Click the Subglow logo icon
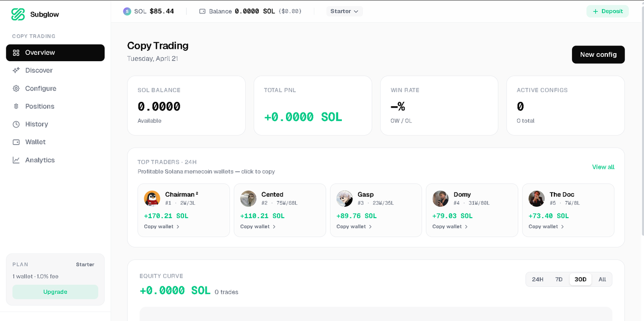 click(x=18, y=14)
